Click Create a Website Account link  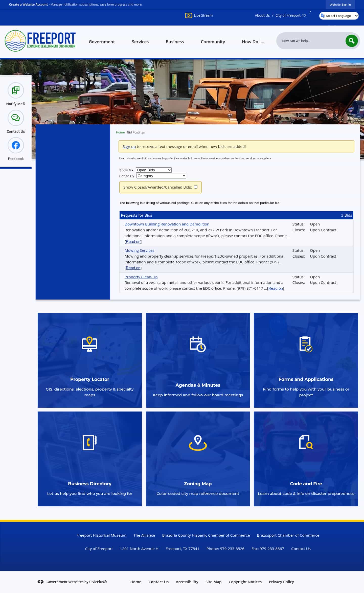pos(28,5)
